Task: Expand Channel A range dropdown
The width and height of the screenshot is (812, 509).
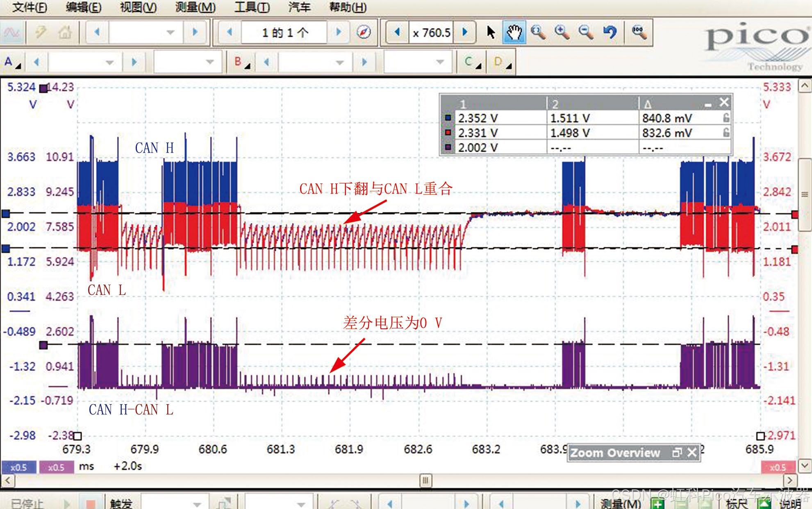Action: tap(109, 62)
